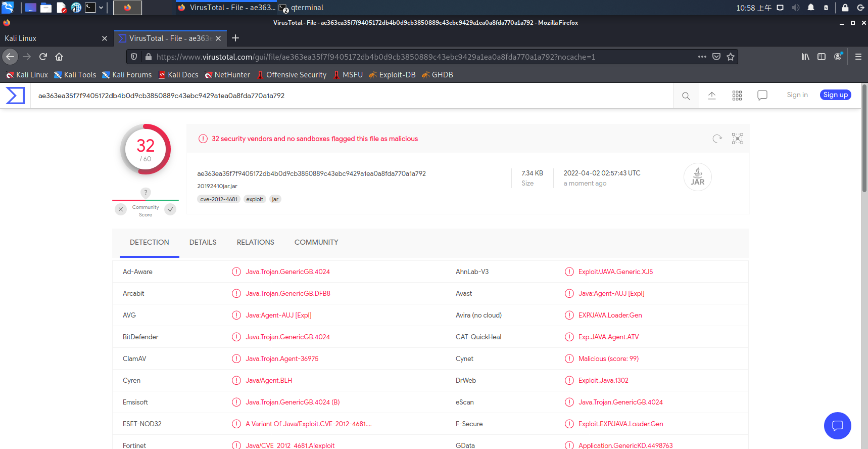Open the terminal emulator launcher in panel
868x449 pixels.
coord(90,8)
